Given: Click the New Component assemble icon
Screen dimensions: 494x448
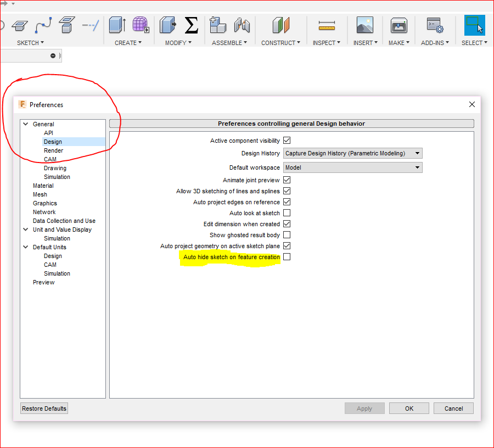Looking at the screenshot, I should 218,25.
